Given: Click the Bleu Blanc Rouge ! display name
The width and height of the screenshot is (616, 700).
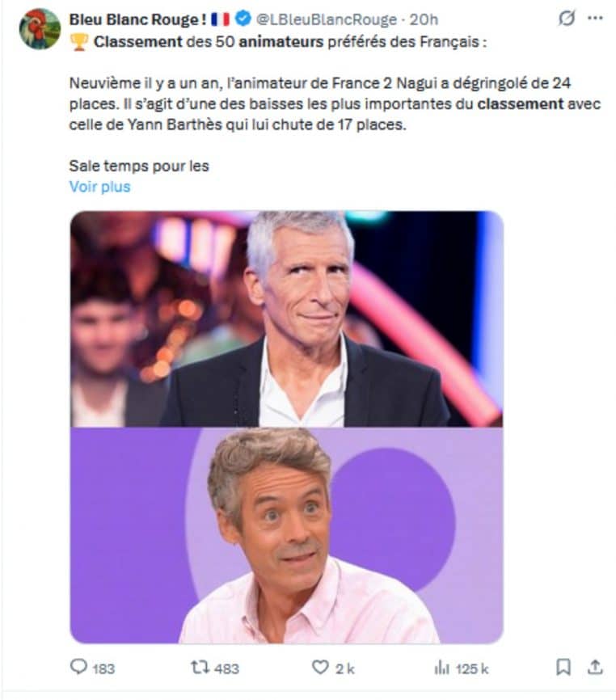Looking at the screenshot, I should (x=138, y=19).
